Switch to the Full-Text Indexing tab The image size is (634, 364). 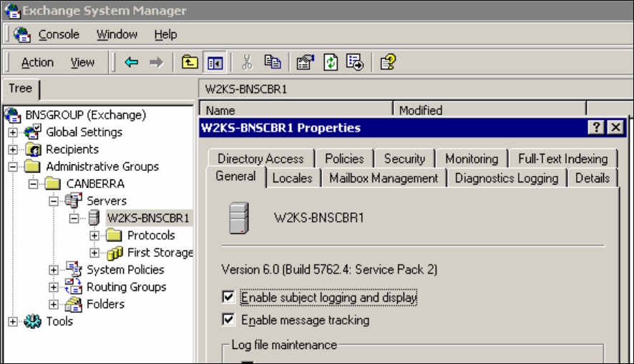(x=563, y=159)
